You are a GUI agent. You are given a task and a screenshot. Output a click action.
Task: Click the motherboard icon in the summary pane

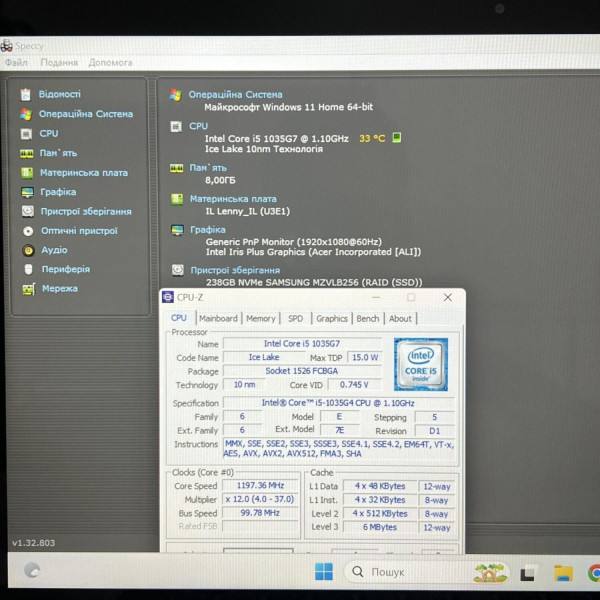pyautogui.click(x=177, y=199)
